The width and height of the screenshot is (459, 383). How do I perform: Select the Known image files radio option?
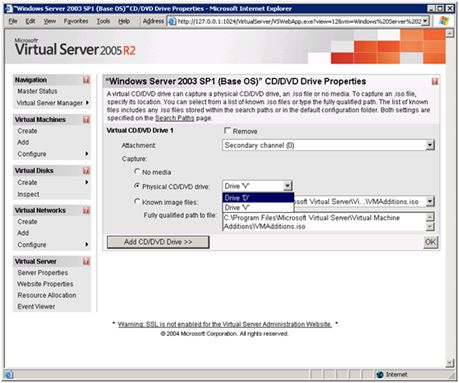click(x=137, y=201)
